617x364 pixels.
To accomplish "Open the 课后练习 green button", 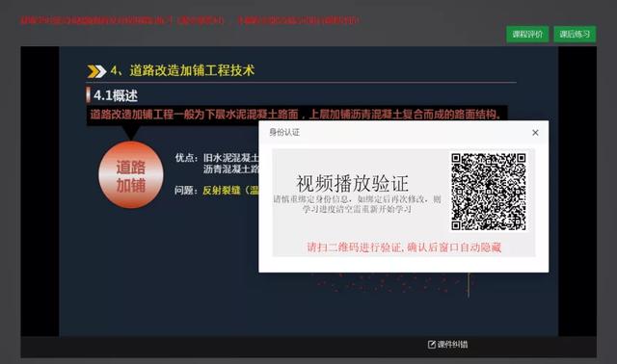I will (575, 35).
